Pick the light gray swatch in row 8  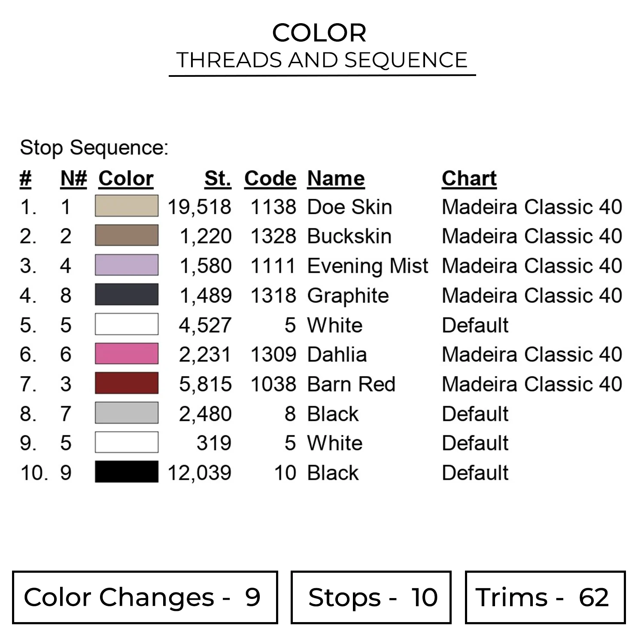(x=126, y=413)
